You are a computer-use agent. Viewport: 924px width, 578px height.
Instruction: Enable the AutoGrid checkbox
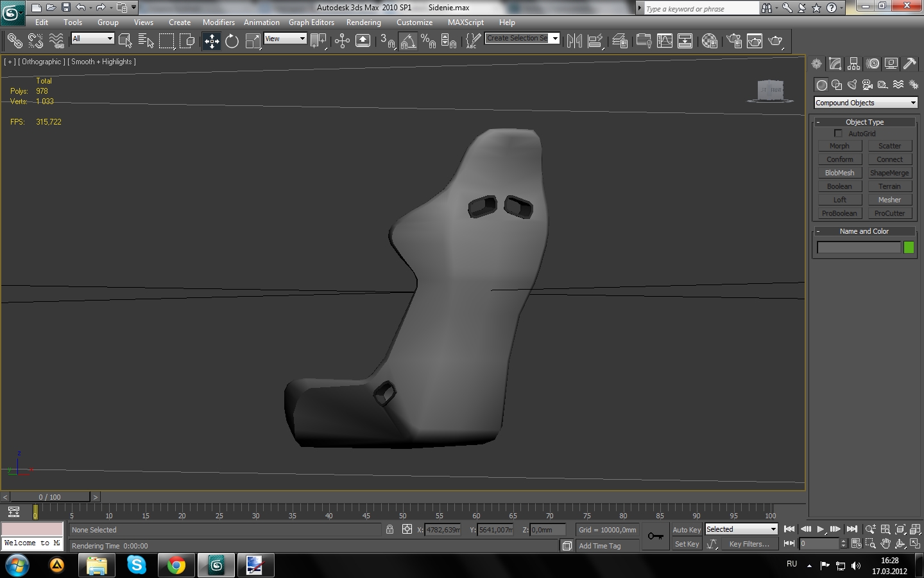838,134
